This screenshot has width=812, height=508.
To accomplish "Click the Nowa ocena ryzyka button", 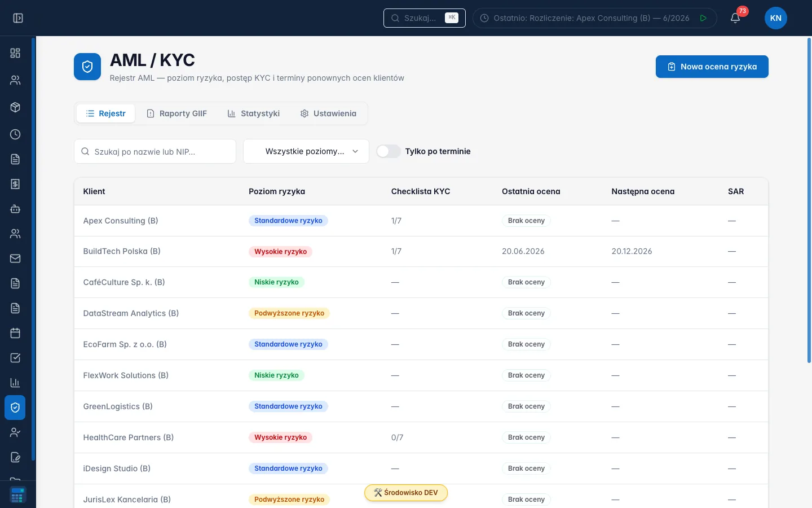I will tap(712, 67).
